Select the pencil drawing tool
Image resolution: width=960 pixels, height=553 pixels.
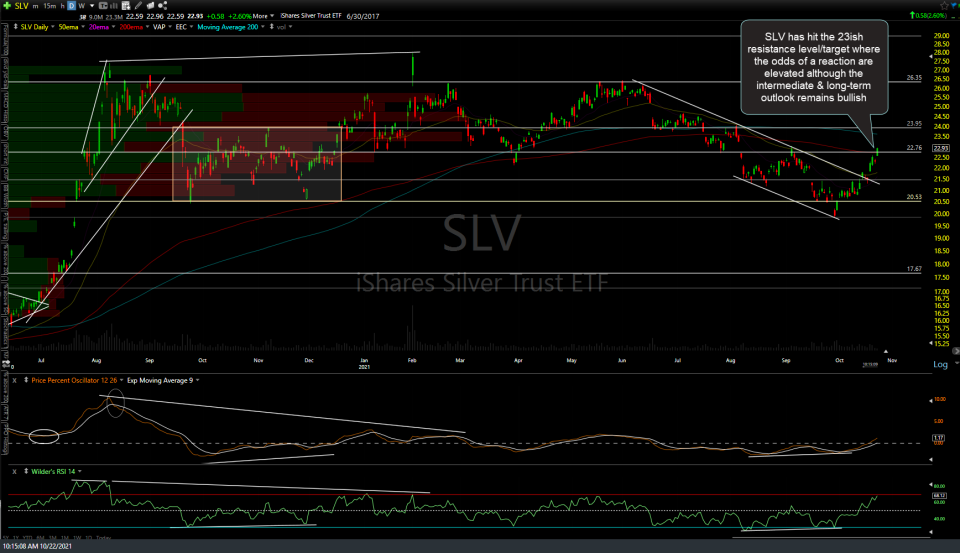(138, 6)
